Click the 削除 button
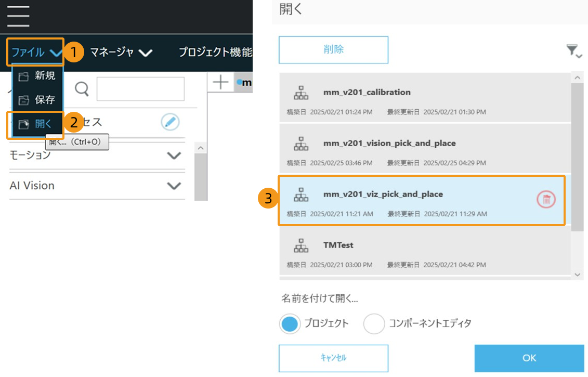588x377 pixels. click(x=333, y=50)
